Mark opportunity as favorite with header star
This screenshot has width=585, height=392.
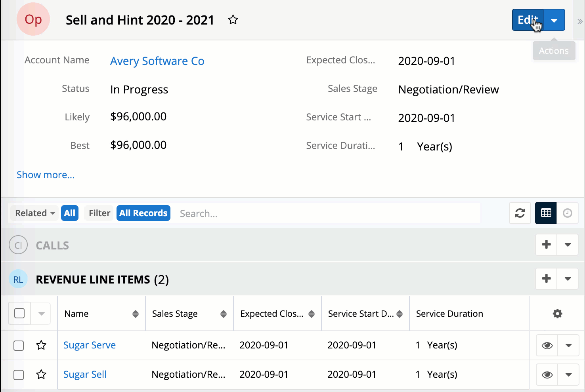tap(233, 20)
